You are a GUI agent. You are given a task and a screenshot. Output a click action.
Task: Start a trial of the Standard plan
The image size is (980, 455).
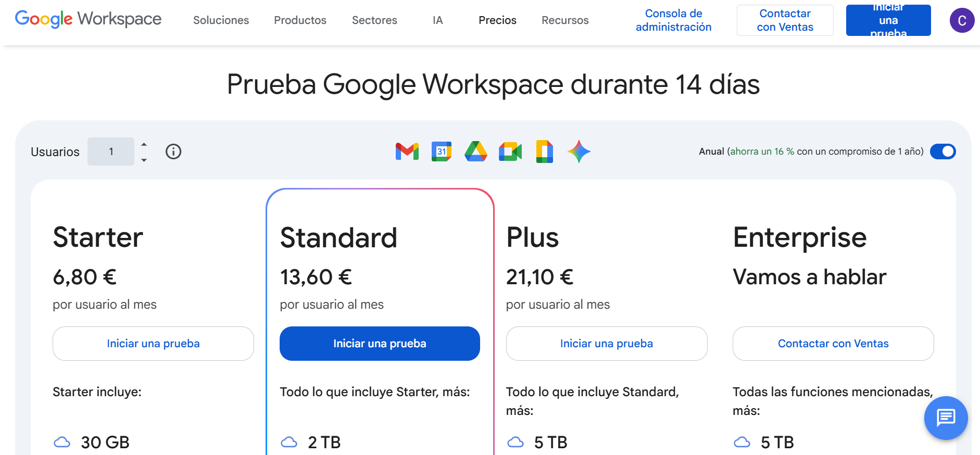click(379, 344)
